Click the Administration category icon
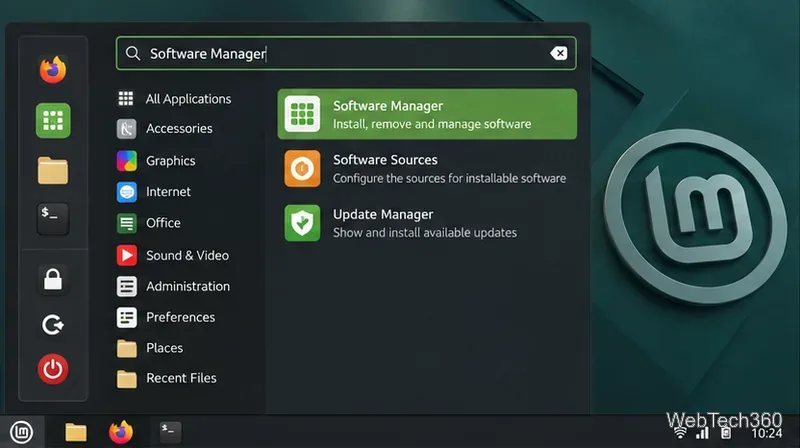The image size is (800, 448). (127, 286)
